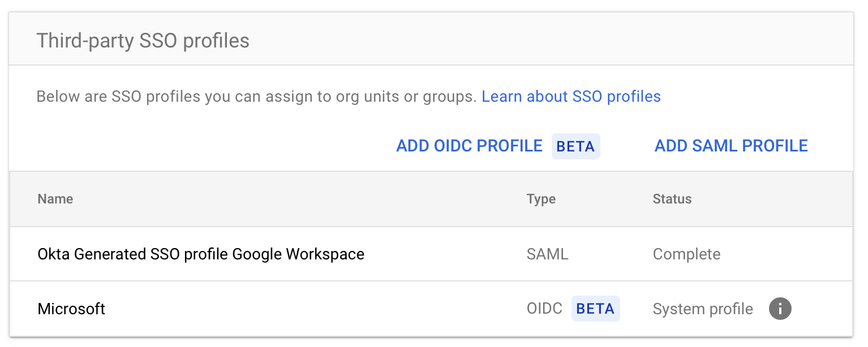Click the Okta Generated SSO profile name
This screenshot has width=868, height=347.
click(x=200, y=254)
